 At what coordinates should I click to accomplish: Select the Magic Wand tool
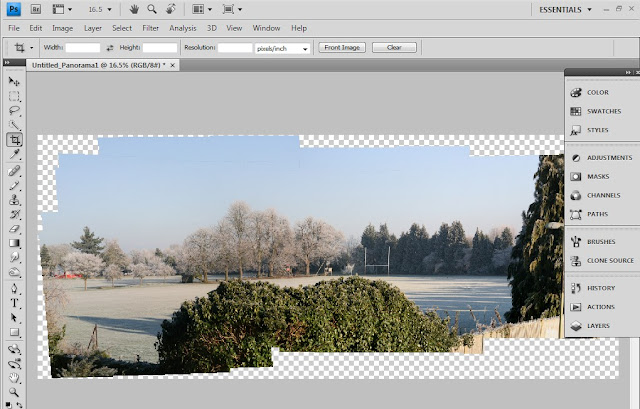(x=14, y=125)
